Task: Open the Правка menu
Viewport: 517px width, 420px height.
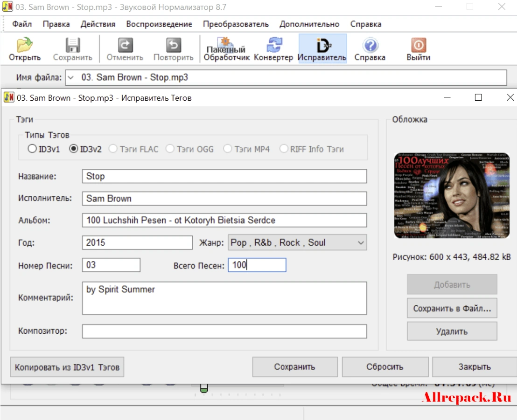Action: point(56,24)
